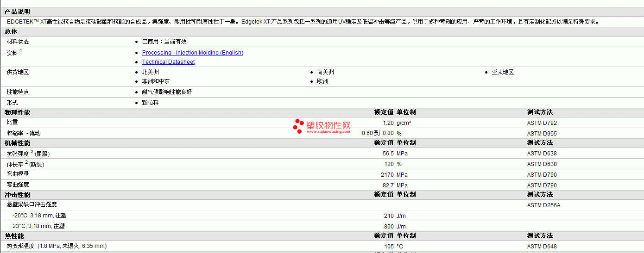Screen dimensions: 644x253
Task: Click the 欧洲 region entry
Action: (x=323, y=81)
